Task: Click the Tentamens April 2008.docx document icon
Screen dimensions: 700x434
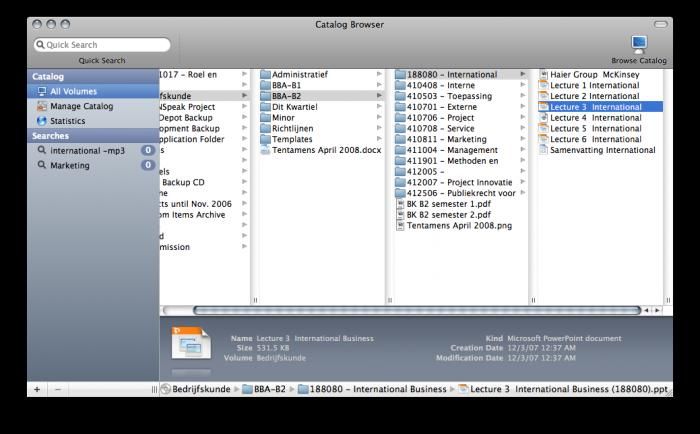Action: point(265,150)
